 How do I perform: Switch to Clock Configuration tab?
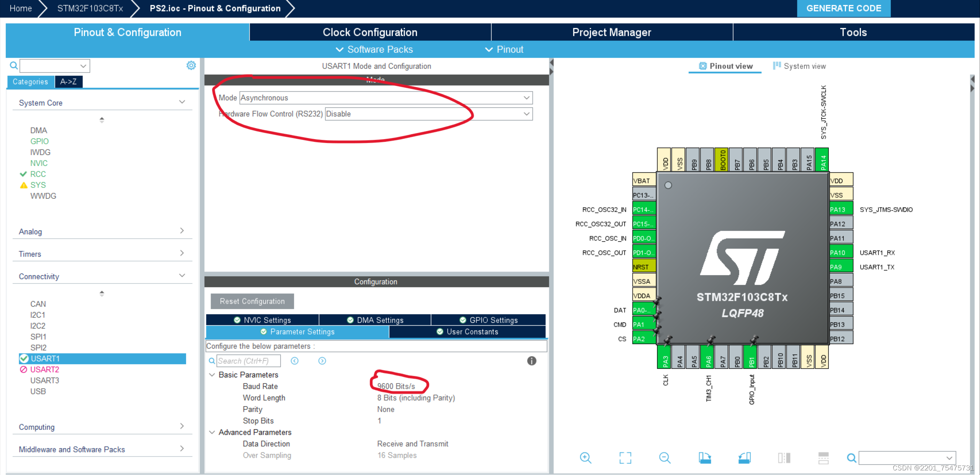(370, 32)
